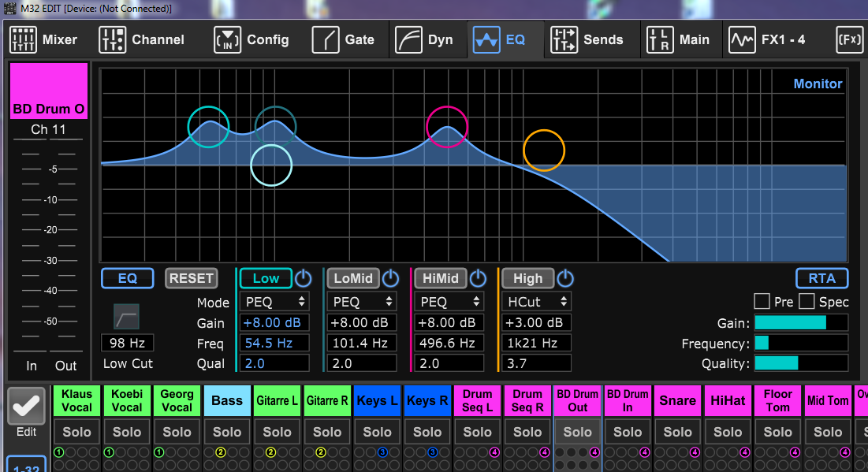Adjust the RTA Gain slider

[801, 322]
